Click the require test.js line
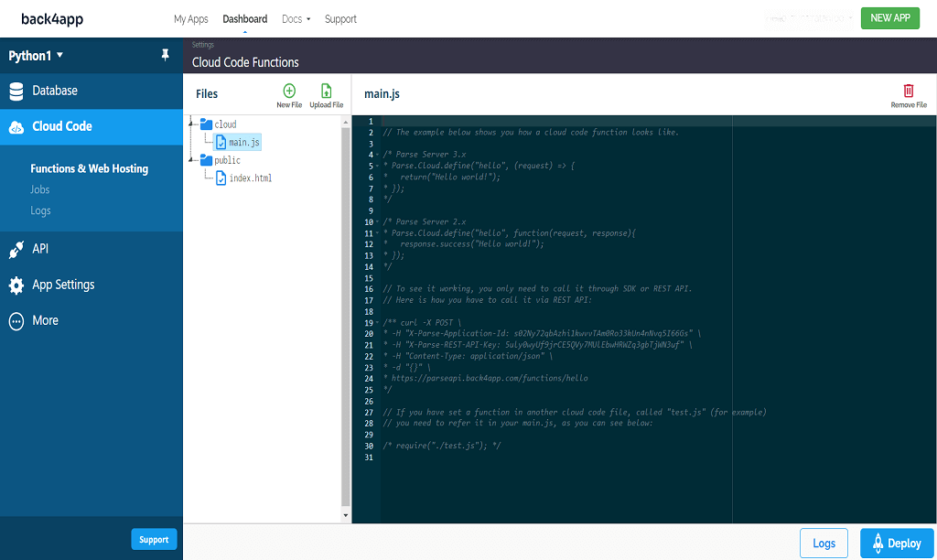 442,446
